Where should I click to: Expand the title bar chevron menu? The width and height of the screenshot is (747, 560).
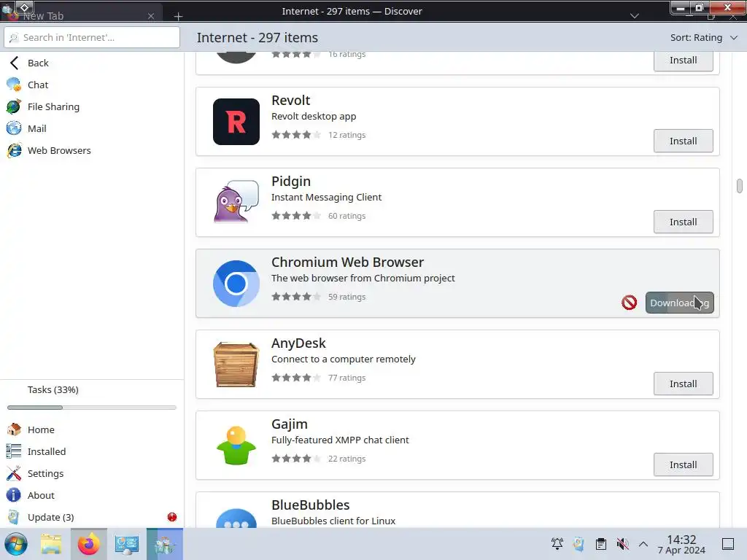coord(634,16)
